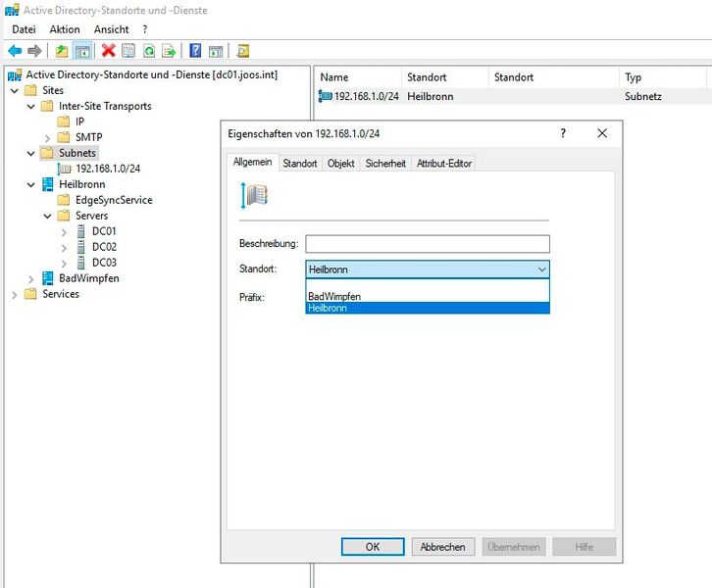Toggle the Show/Hide console tree icon

click(82, 51)
